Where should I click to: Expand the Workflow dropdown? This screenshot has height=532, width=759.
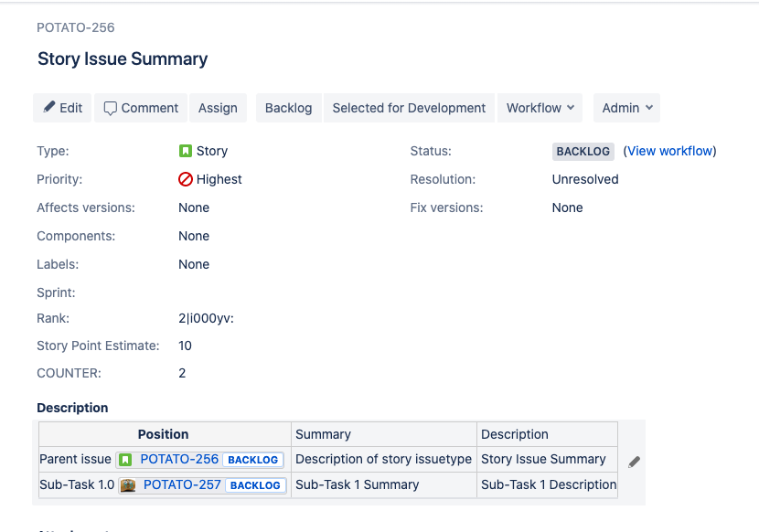[540, 108]
